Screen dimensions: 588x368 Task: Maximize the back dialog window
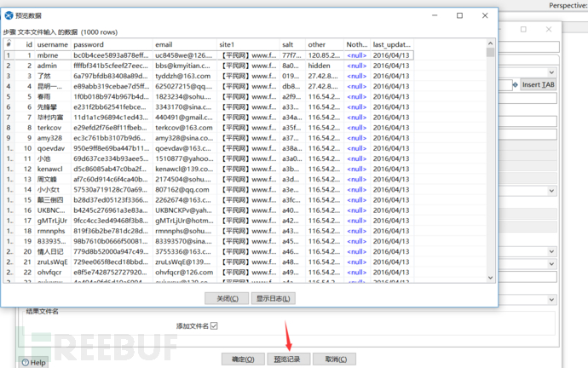pos(523,29)
